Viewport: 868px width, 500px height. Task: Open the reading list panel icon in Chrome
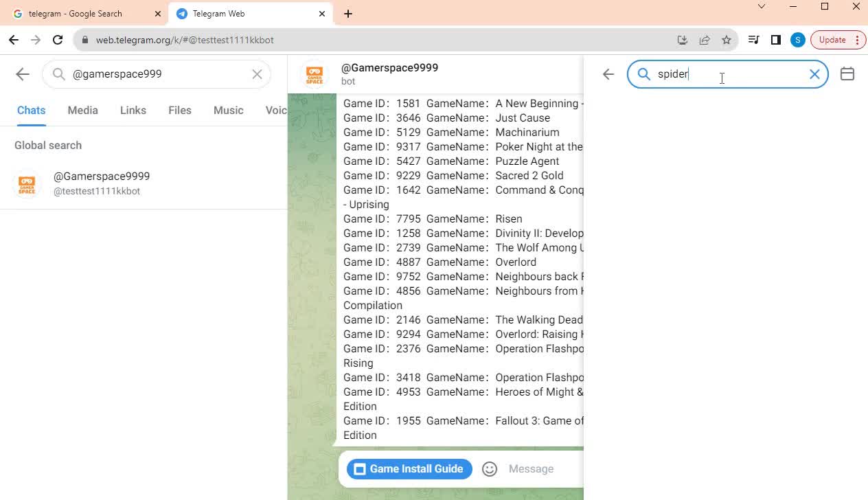pos(753,40)
